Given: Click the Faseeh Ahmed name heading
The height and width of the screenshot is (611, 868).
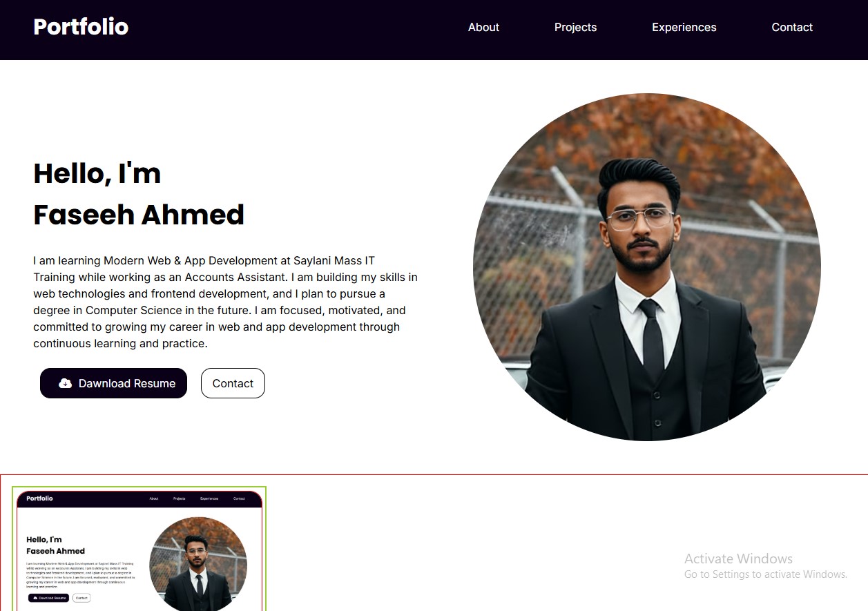Looking at the screenshot, I should (139, 215).
